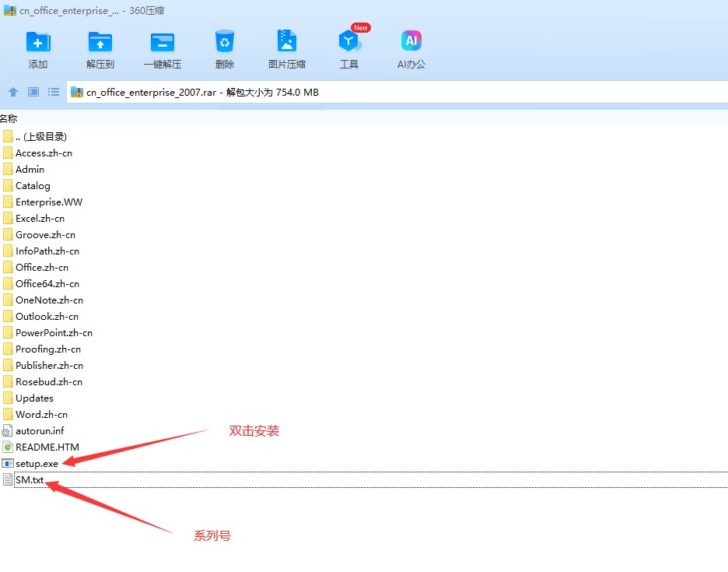Go up one level with the arrow icon
The width and height of the screenshot is (728, 572).
click(13, 92)
